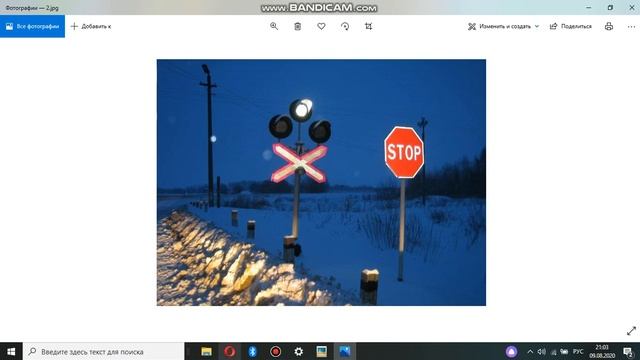Rotate the photo
Viewport: 640px width, 360px height.
click(345, 27)
